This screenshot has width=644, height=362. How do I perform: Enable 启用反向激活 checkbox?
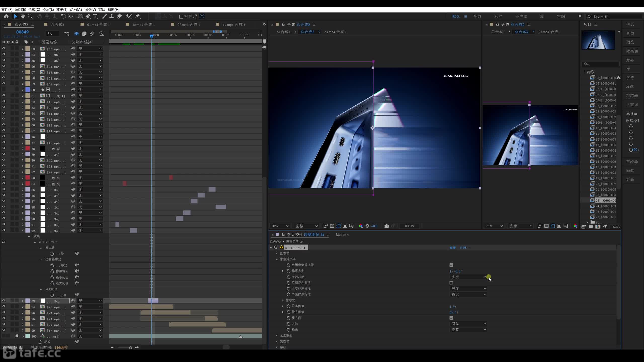coord(451,283)
